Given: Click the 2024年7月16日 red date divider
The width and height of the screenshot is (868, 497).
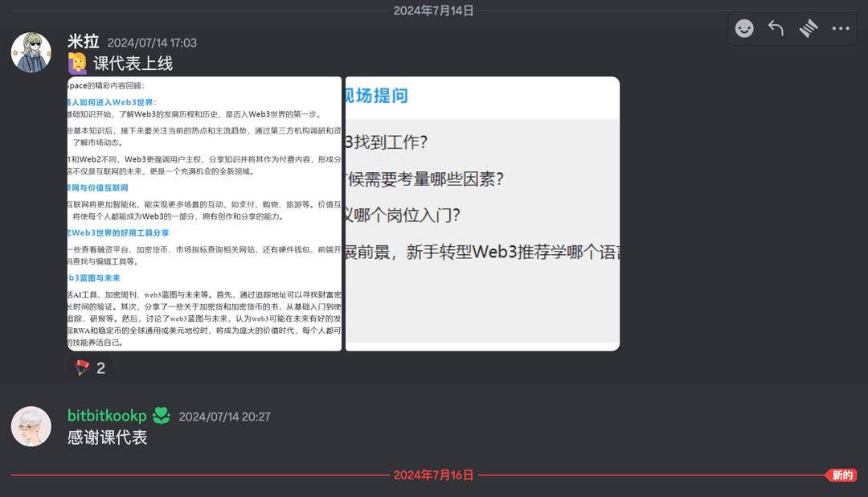Looking at the screenshot, I should 433,475.
